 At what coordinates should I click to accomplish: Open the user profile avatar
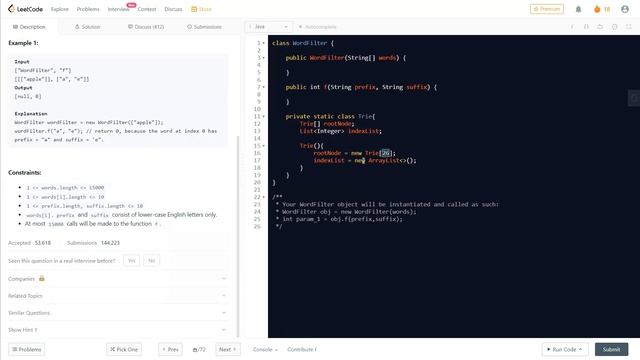pos(625,9)
